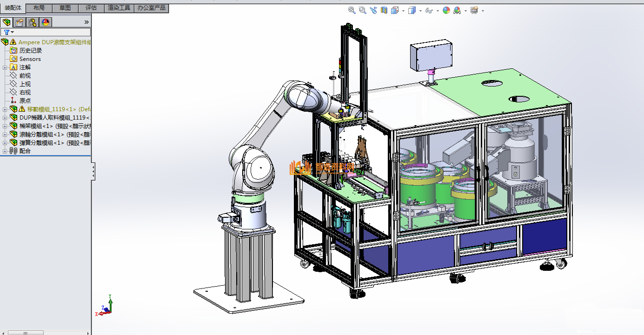
Task: Expand the 配合 mates folder
Action: click(x=5, y=151)
